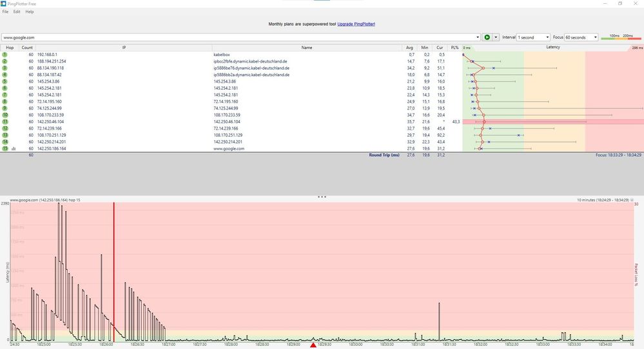Click the red triangle focus marker on timeline
The image size is (644, 349).
[x=313, y=345]
